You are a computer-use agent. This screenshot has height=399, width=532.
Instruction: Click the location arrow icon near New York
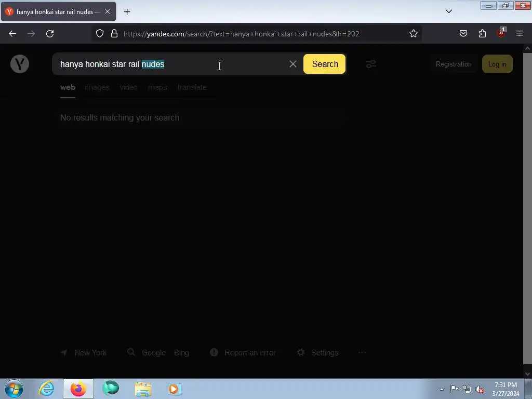(x=64, y=353)
